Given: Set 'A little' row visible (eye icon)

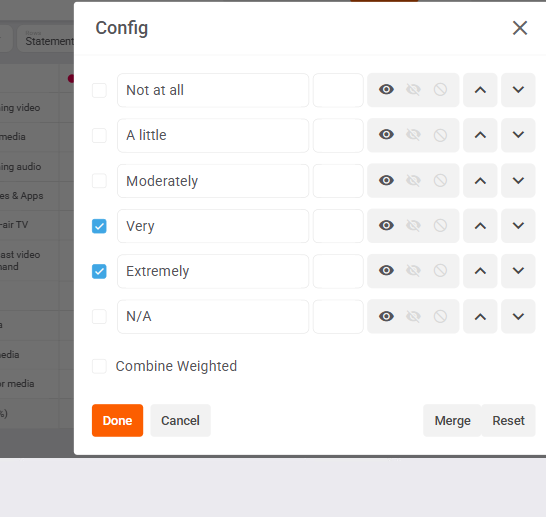Looking at the screenshot, I should (386, 135).
